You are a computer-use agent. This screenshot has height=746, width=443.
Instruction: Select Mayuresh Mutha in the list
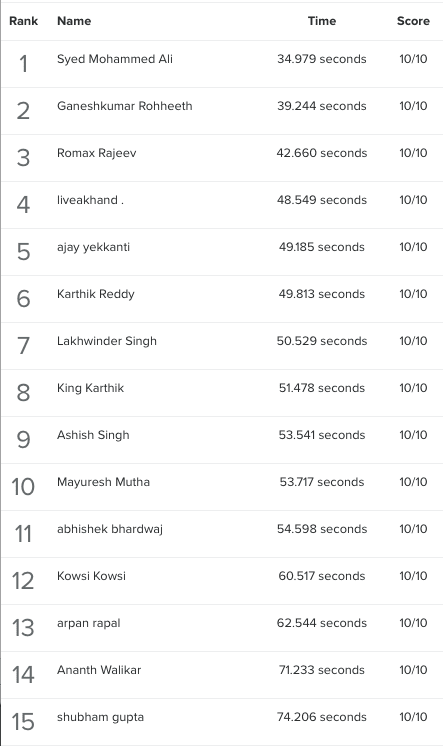103,482
